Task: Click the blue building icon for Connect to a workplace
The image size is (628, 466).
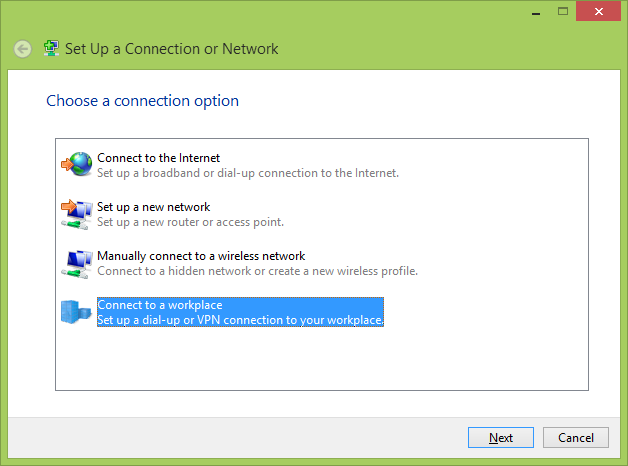Action: pos(76,312)
